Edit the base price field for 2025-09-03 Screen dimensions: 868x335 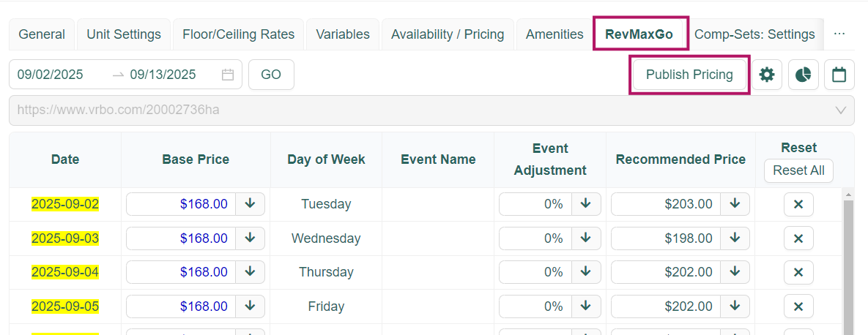[x=181, y=238]
